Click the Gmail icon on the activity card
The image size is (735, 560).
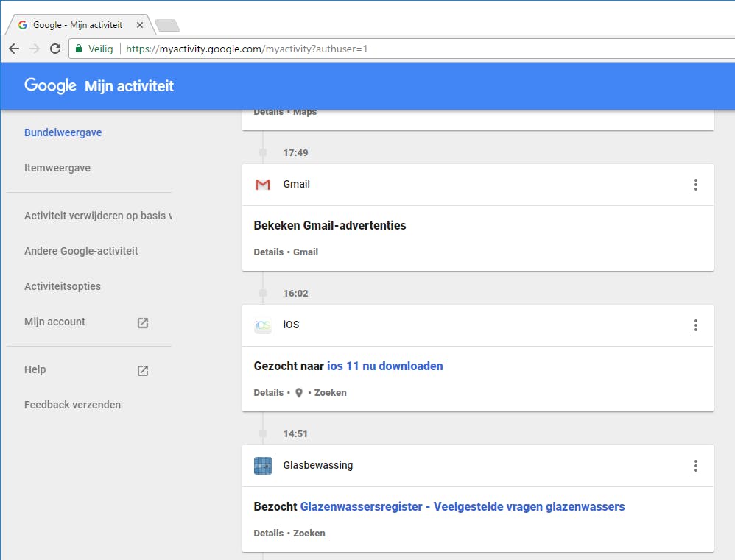point(263,185)
